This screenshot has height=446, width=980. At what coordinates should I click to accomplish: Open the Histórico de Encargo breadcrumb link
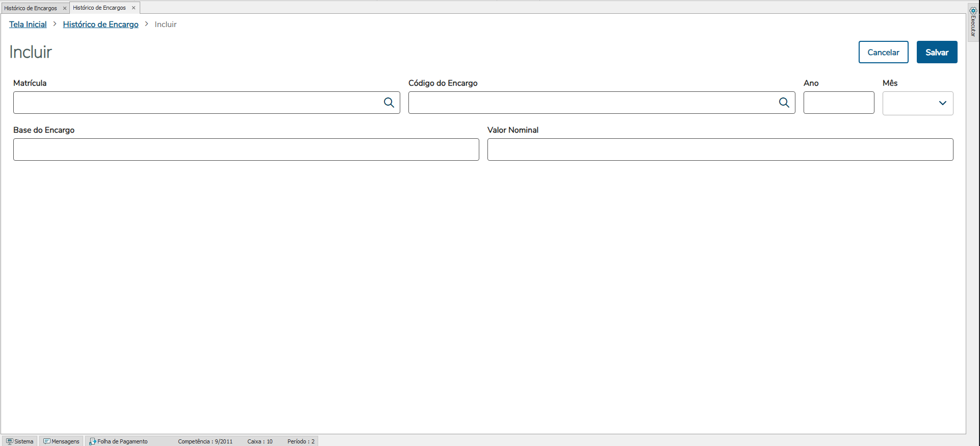click(100, 24)
